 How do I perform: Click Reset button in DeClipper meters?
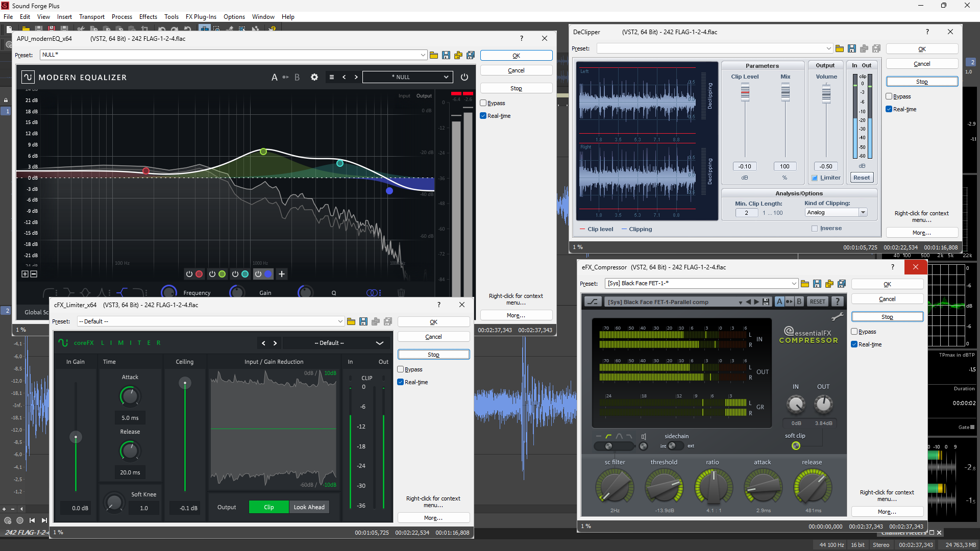pos(862,178)
